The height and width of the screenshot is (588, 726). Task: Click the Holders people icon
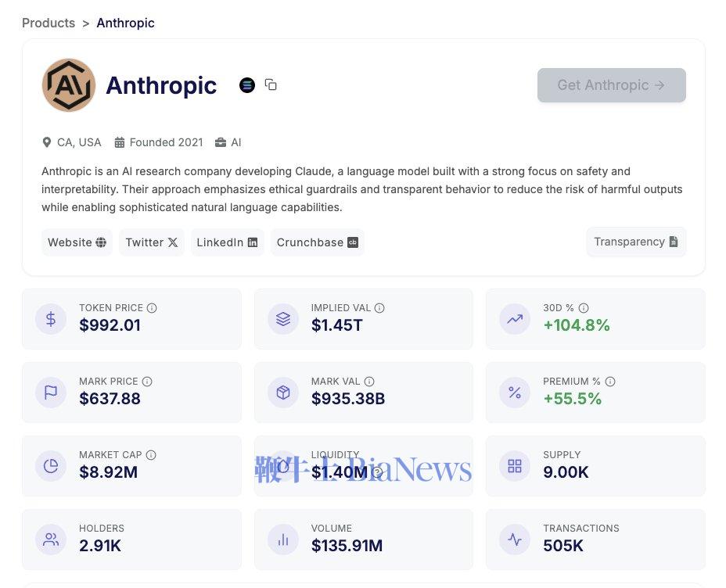pos(51,540)
